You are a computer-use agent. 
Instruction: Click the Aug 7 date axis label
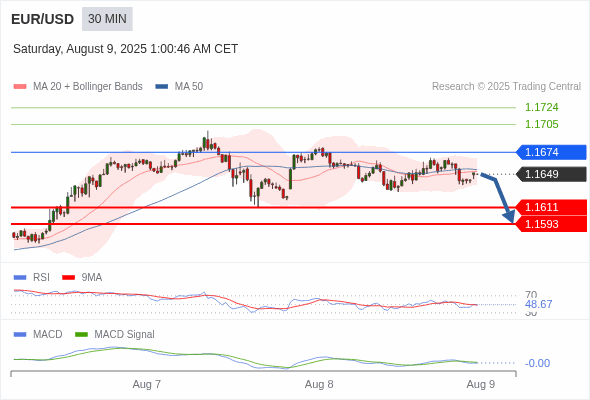pos(147,385)
